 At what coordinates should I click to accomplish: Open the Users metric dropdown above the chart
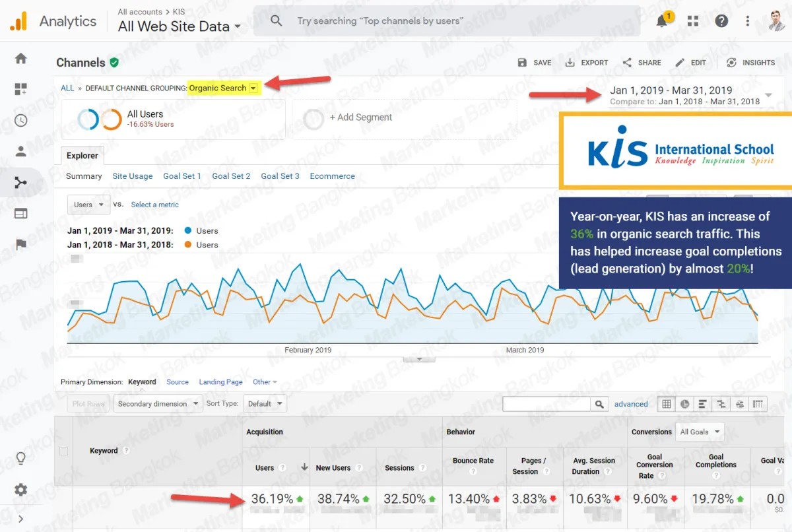(88, 205)
